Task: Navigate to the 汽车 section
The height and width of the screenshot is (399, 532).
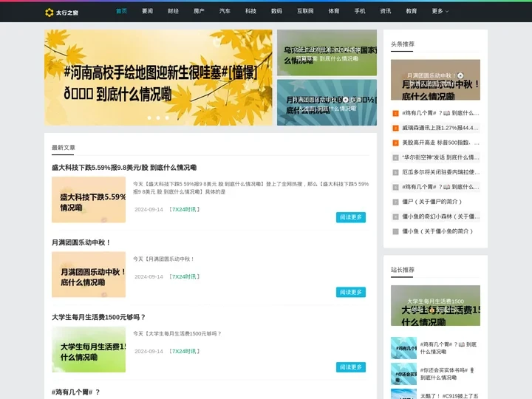Action: coord(225,11)
